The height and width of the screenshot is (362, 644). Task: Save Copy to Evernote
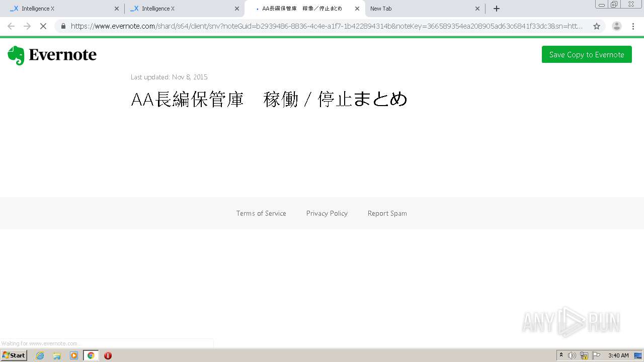point(587,55)
